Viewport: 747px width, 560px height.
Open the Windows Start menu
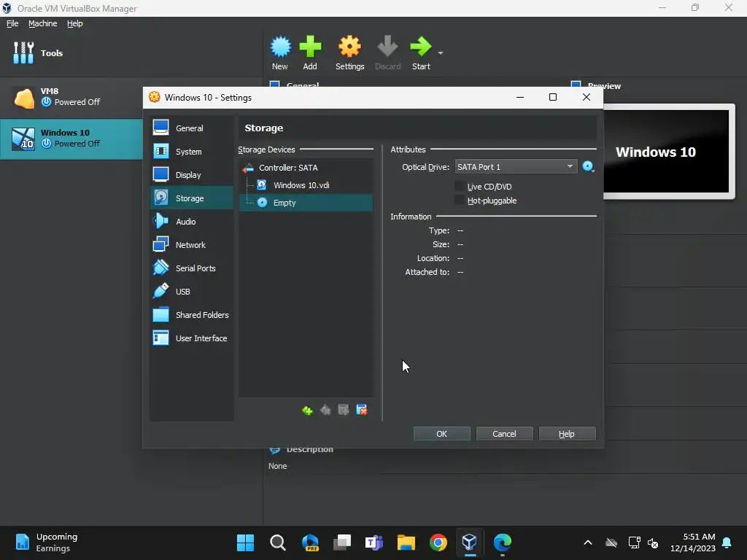245,542
